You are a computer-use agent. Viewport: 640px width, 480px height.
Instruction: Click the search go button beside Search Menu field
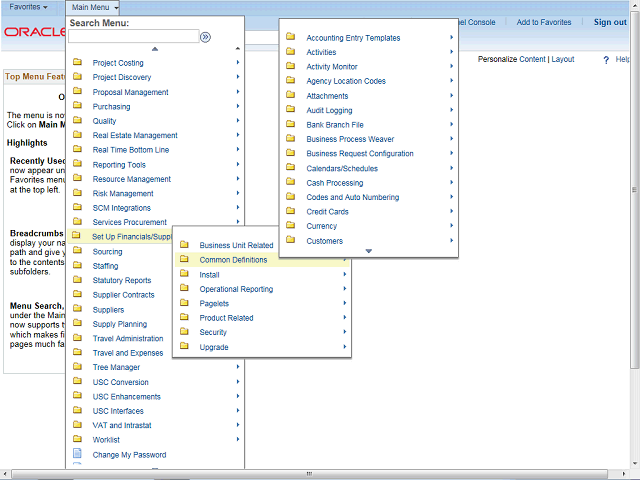[205, 37]
